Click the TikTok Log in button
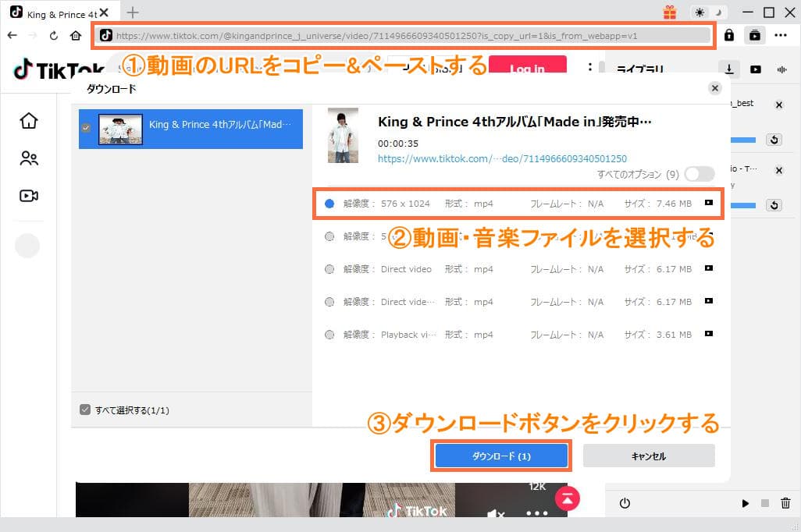 point(527,66)
